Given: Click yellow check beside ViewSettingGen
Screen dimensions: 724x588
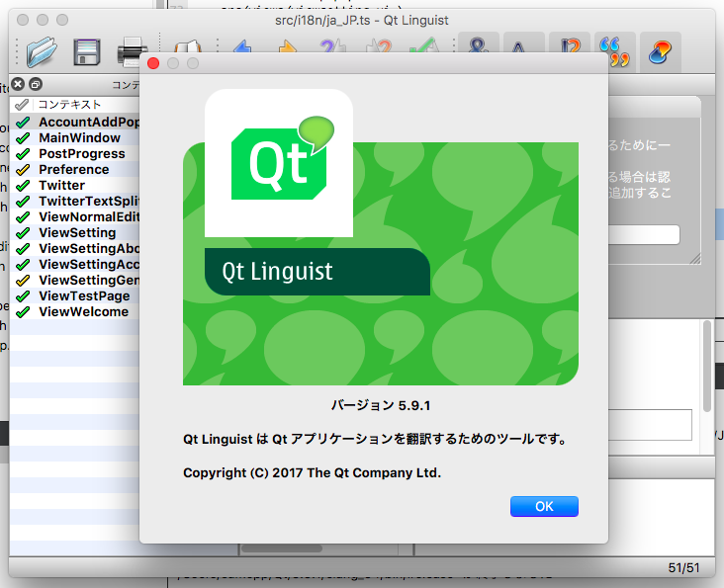Looking at the screenshot, I should pos(23,281).
